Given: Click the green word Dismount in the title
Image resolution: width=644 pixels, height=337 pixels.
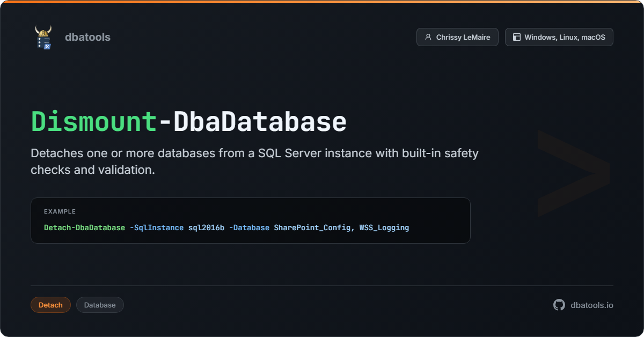Looking at the screenshot, I should click(94, 122).
